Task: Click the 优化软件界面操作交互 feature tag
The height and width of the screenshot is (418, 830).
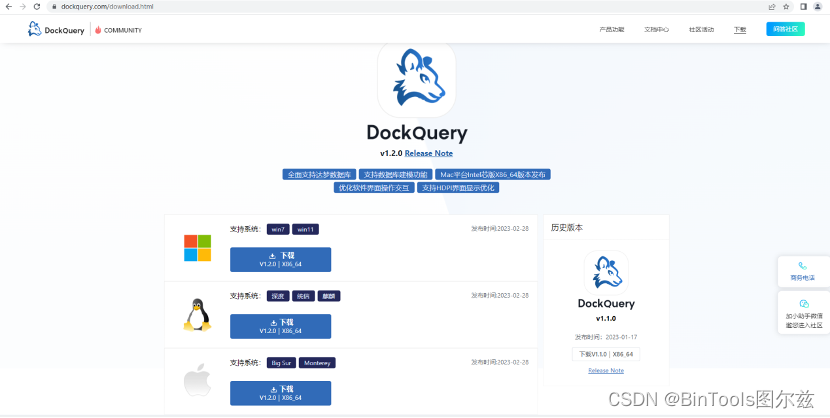Action: click(x=374, y=188)
